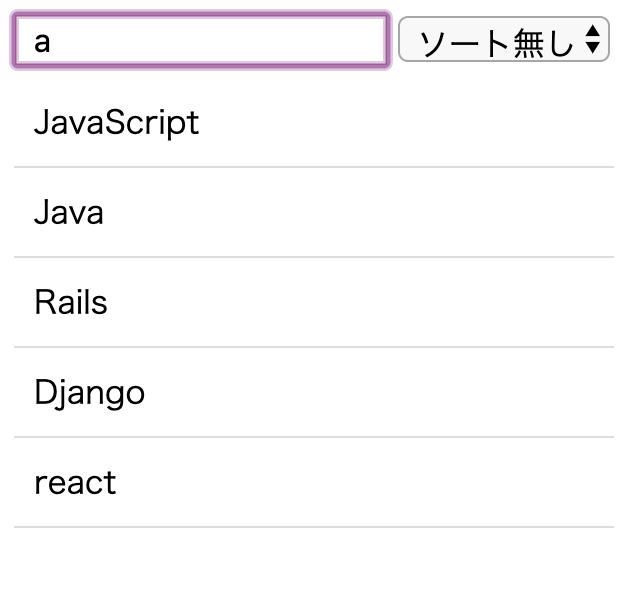The image size is (642, 608).
Task: Toggle the sort menu showing ソート無し
Action: click(x=503, y=41)
